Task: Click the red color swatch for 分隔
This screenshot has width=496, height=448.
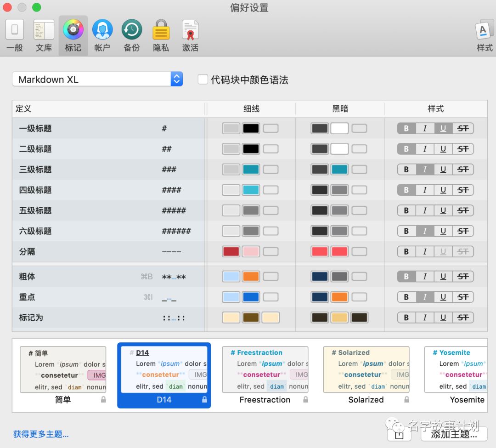Action: tap(231, 251)
